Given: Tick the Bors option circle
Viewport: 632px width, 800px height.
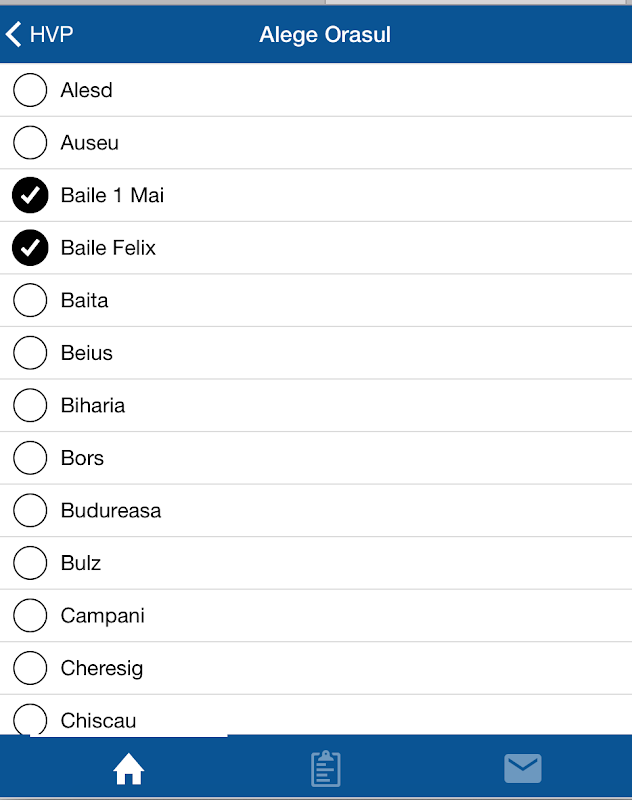Looking at the screenshot, I should (30, 458).
